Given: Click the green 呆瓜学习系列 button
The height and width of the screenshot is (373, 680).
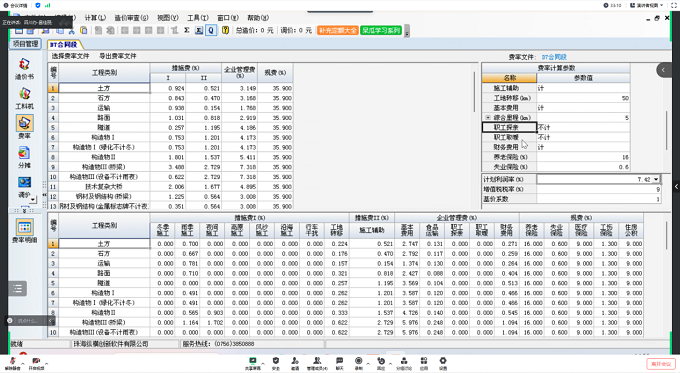Looking at the screenshot, I should pyautogui.click(x=381, y=30).
